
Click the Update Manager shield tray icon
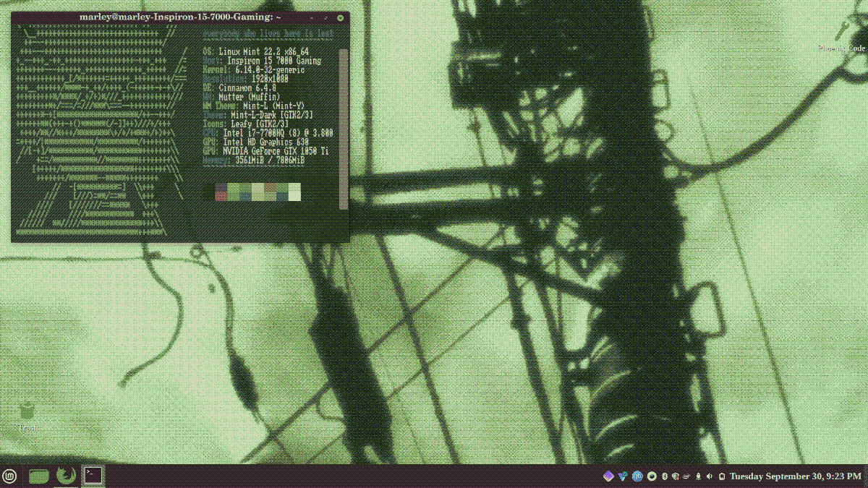tap(675, 476)
